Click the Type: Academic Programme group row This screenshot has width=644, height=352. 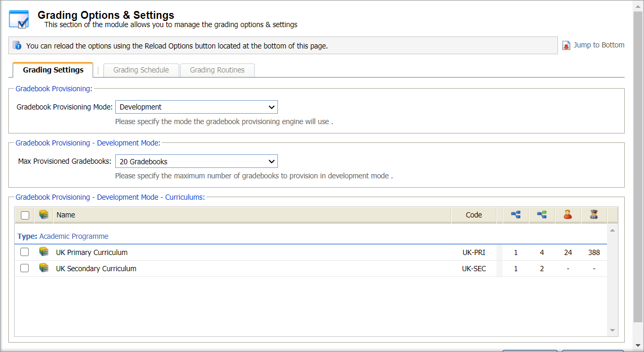pyautogui.click(x=311, y=236)
